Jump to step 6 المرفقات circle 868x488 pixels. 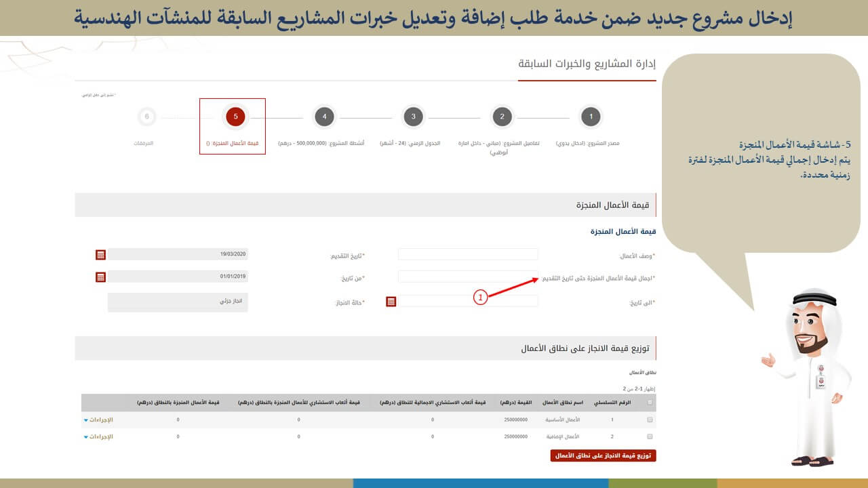(x=146, y=117)
